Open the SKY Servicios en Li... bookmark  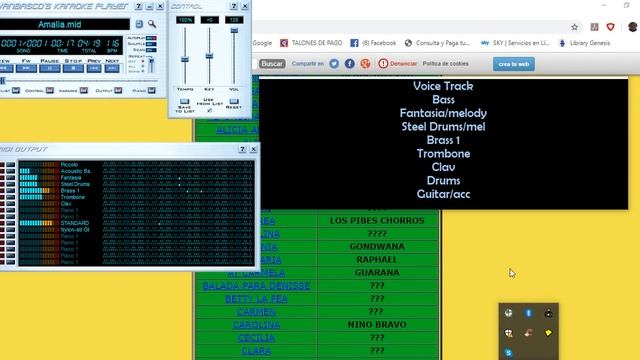click(x=516, y=43)
